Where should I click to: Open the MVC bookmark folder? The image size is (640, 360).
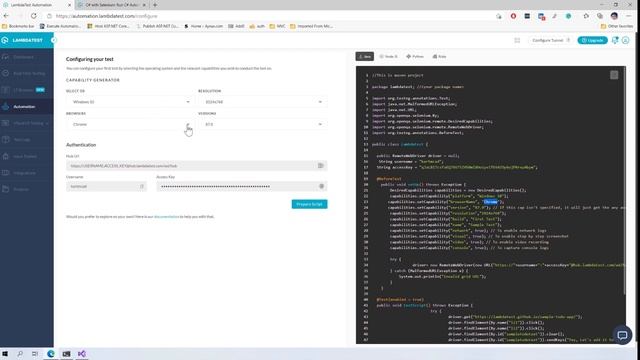(x=278, y=26)
